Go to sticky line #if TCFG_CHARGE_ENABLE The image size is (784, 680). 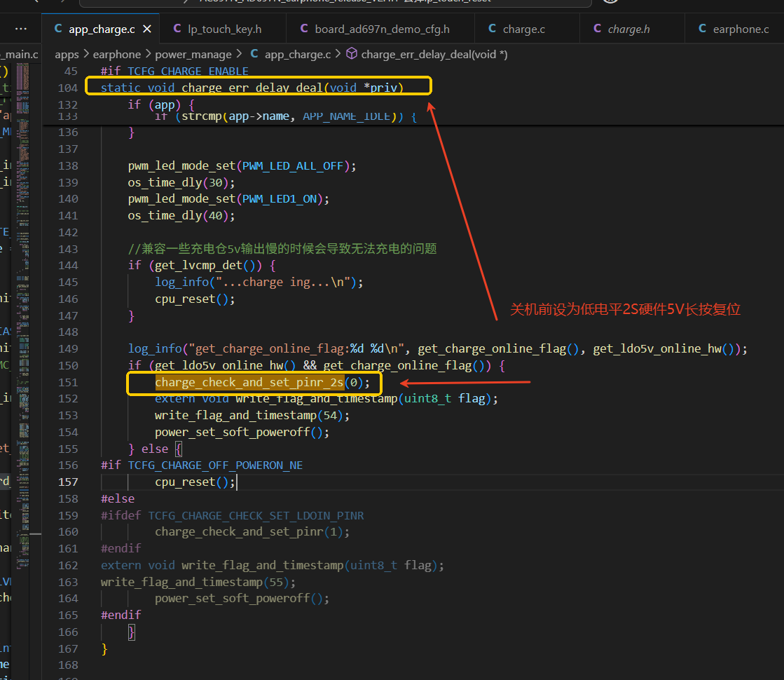pyautogui.click(x=174, y=71)
